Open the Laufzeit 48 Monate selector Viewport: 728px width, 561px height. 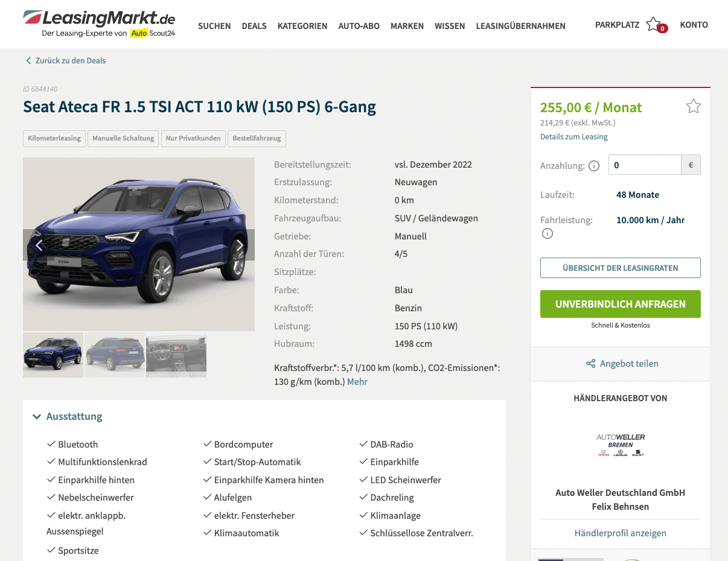pos(637,195)
